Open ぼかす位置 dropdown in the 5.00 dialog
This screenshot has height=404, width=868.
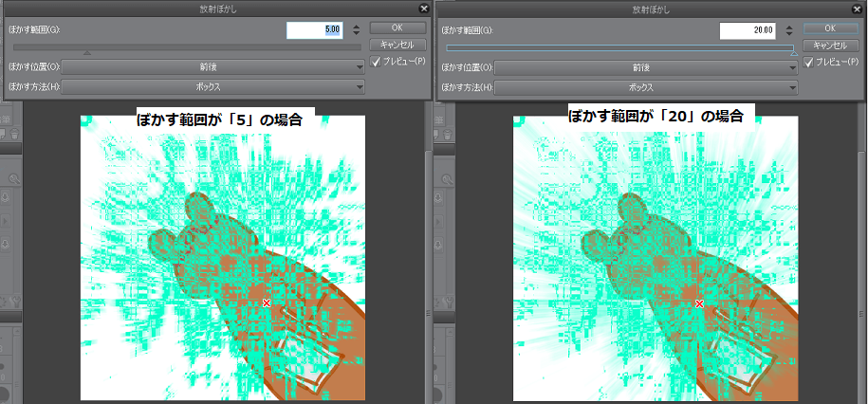tap(212, 67)
